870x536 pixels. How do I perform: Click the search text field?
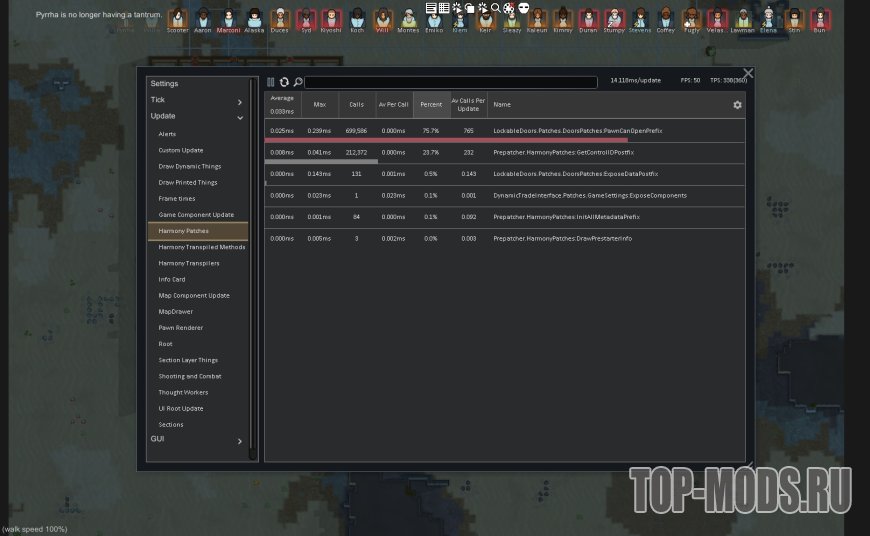pos(450,82)
